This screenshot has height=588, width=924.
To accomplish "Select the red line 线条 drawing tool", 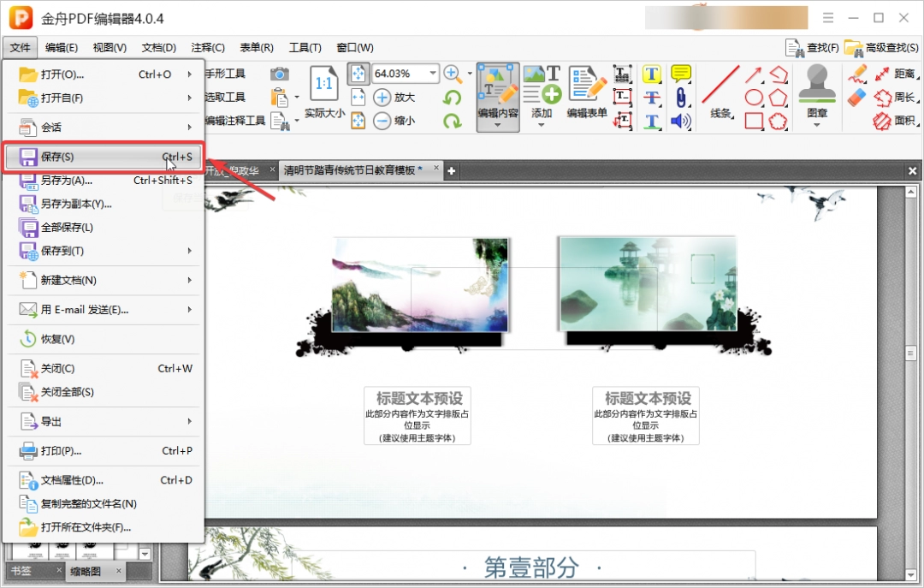I will [x=721, y=84].
